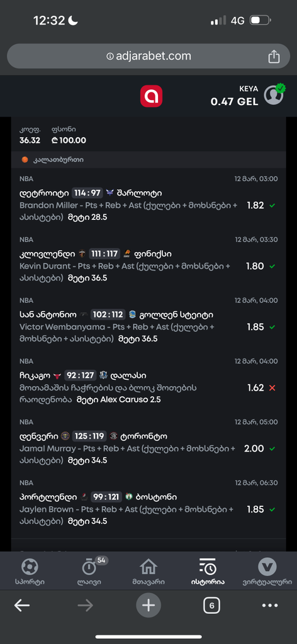Select the History tab in bottom navigation

point(208,572)
